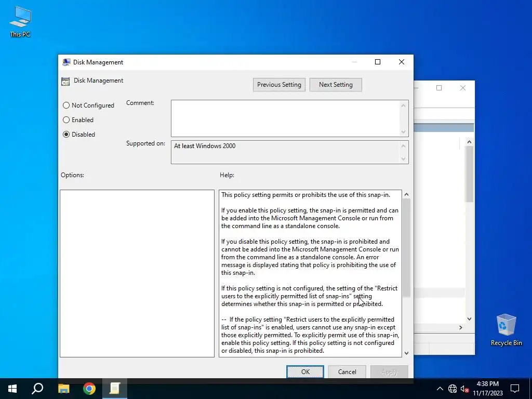Click the Windows Start button

12,389
